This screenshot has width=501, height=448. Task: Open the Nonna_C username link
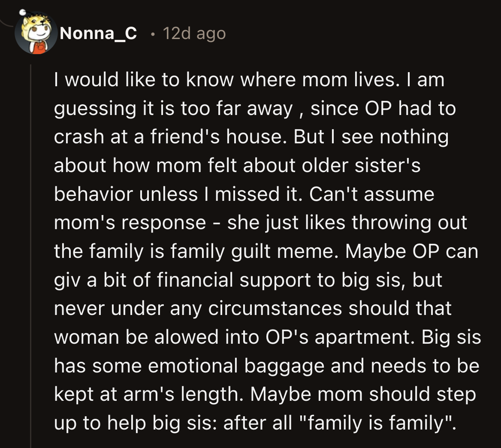point(99,33)
